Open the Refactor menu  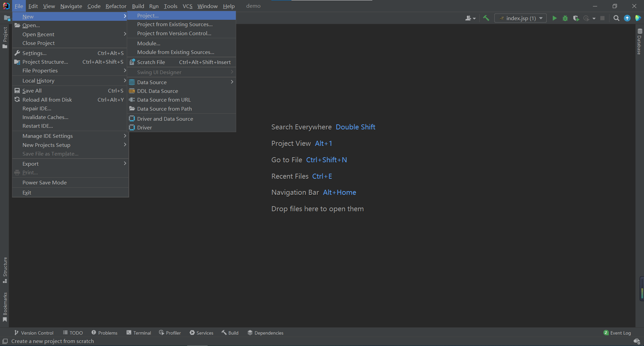point(116,6)
